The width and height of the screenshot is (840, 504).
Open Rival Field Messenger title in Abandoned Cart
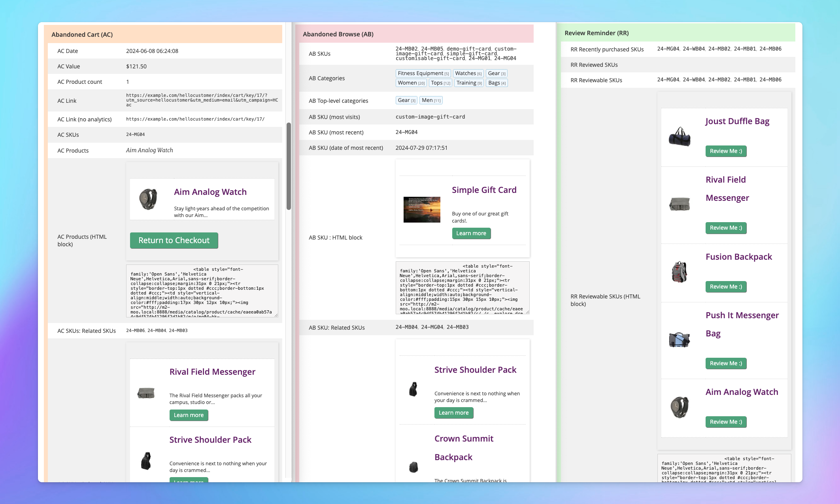212,372
